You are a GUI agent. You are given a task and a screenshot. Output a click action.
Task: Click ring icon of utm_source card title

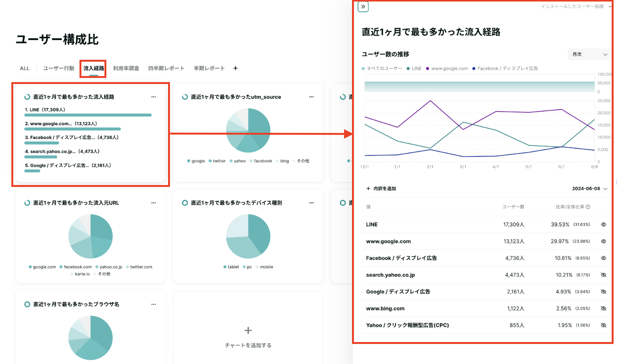(x=185, y=97)
